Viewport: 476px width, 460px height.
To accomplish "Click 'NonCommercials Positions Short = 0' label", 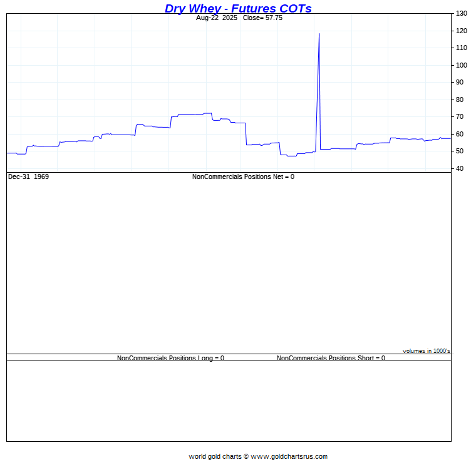I will [331, 358].
